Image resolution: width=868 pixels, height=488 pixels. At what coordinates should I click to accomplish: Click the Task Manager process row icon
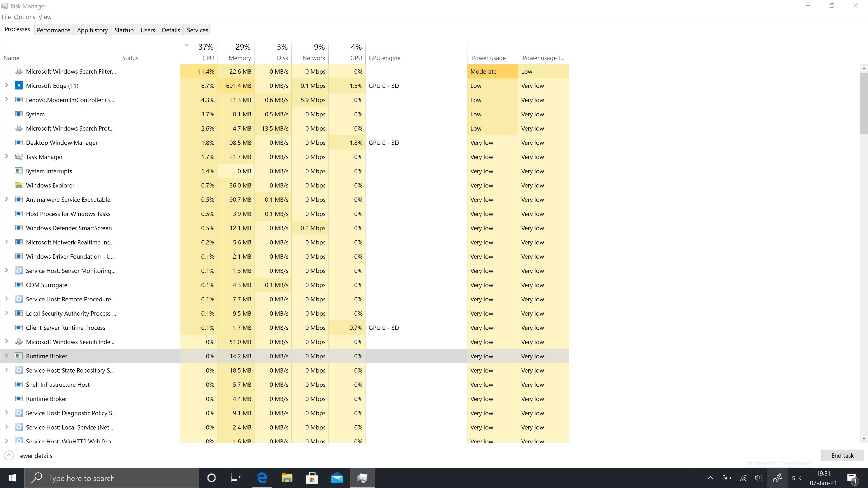coord(19,157)
